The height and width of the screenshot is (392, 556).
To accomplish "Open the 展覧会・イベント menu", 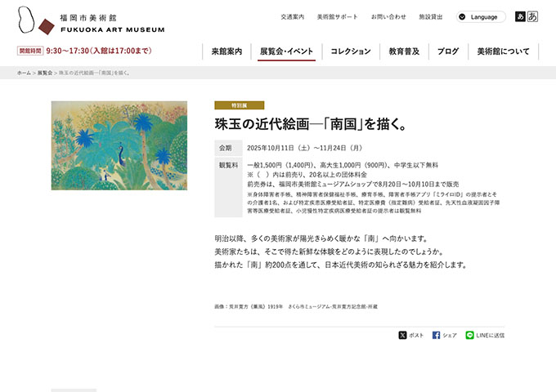I will [286, 51].
